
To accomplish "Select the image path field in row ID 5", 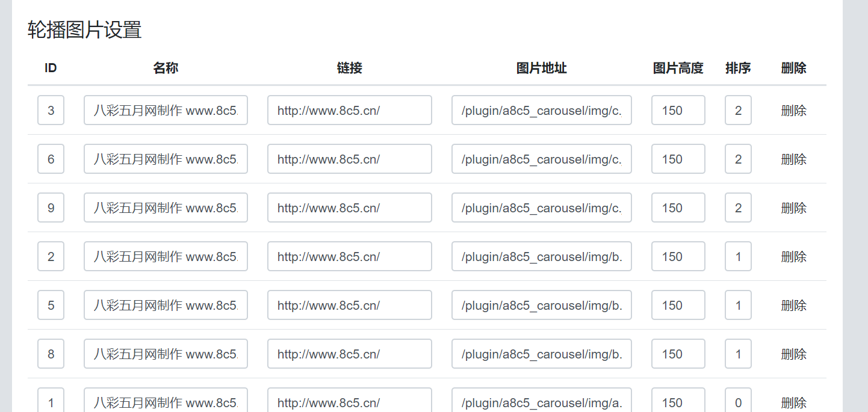I will (542, 305).
